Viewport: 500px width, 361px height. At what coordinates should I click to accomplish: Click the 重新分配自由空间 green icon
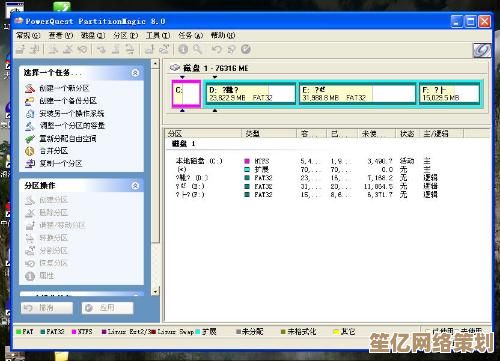[x=30, y=138]
